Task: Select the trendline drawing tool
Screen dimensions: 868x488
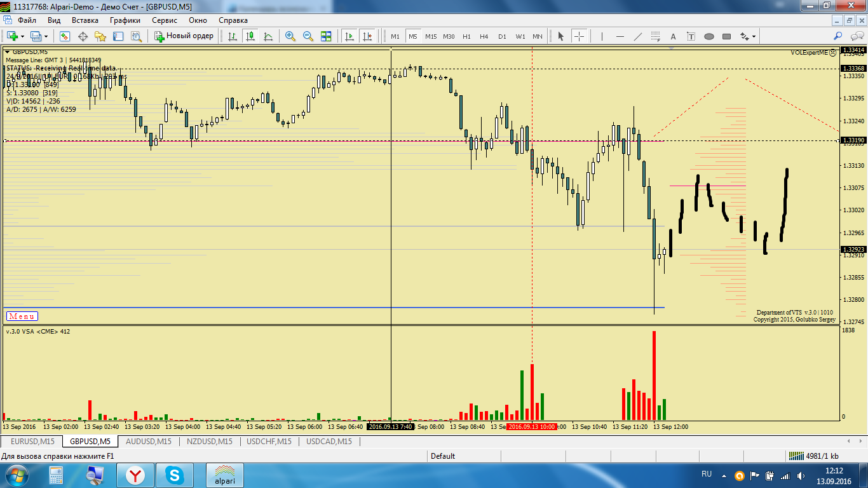Action: (638, 36)
